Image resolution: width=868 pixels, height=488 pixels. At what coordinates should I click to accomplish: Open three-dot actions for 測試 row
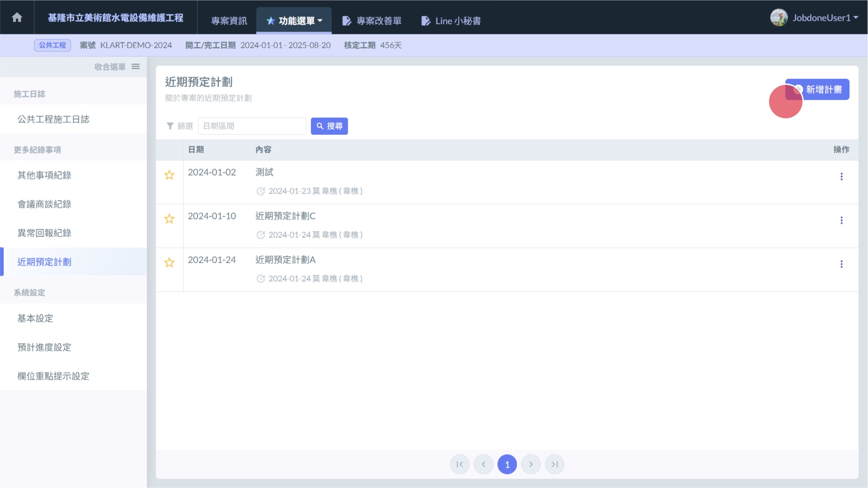pyautogui.click(x=841, y=177)
